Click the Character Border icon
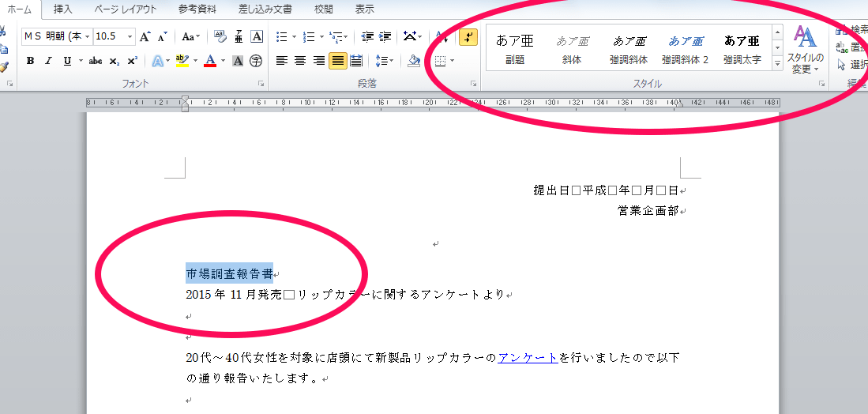The image size is (868, 414). pos(257,36)
